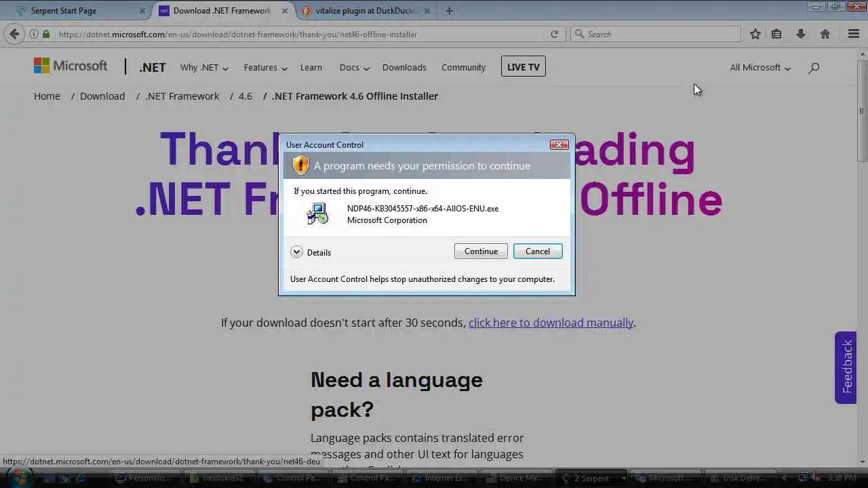868x488 pixels.
Task: Click the browser Search box
Action: [x=656, y=34]
